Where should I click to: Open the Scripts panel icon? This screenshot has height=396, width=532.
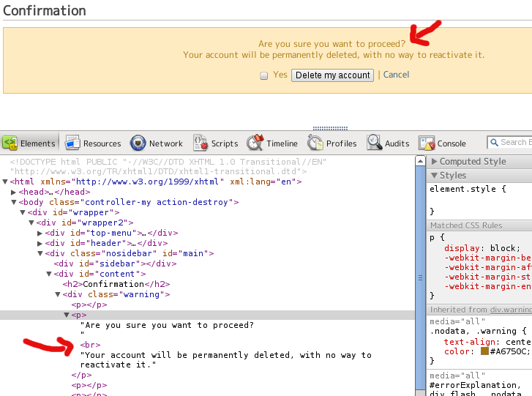tap(201, 143)
